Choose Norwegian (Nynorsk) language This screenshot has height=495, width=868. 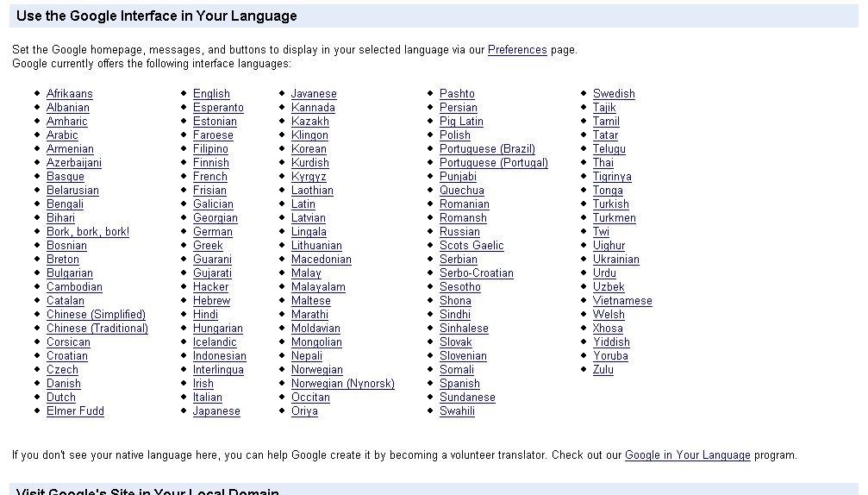click(x=342, y=384)
